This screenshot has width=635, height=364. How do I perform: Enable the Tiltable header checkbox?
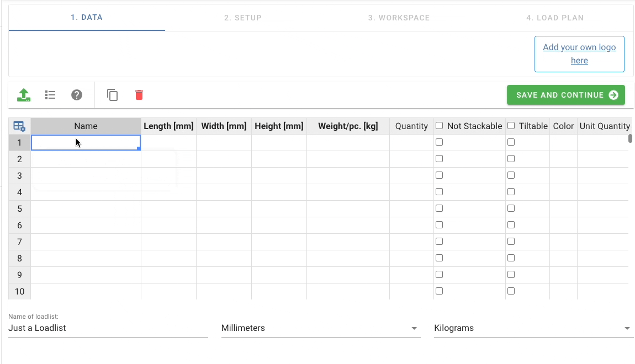point(511,125)
